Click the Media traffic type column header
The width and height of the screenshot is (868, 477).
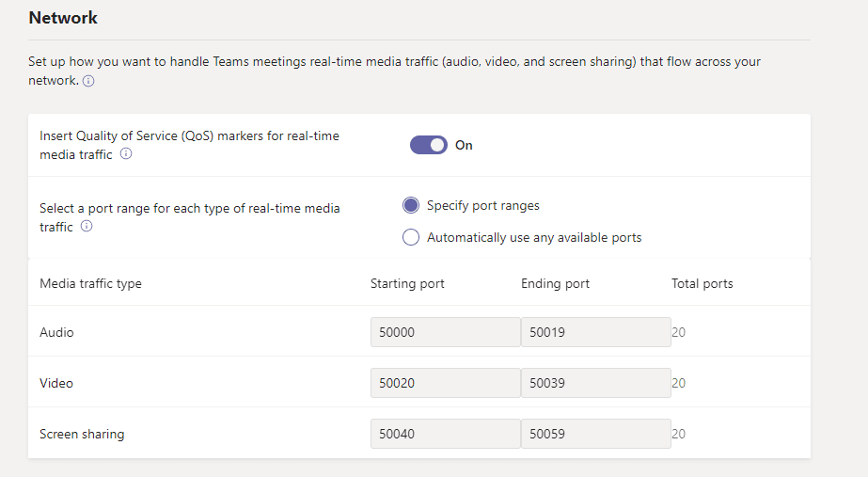[90, 283]
